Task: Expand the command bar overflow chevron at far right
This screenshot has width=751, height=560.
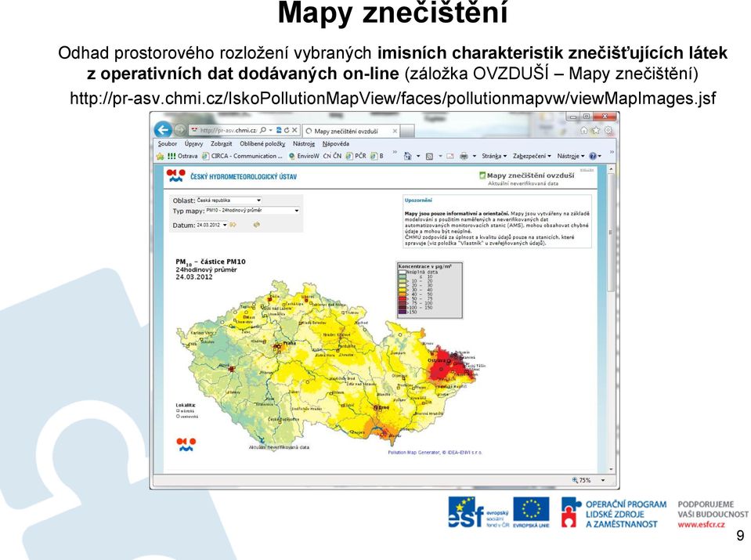Action: 612,153
